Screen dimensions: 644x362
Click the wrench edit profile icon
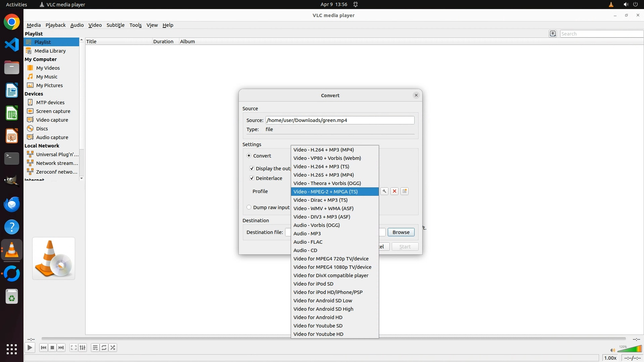(384, 191)
